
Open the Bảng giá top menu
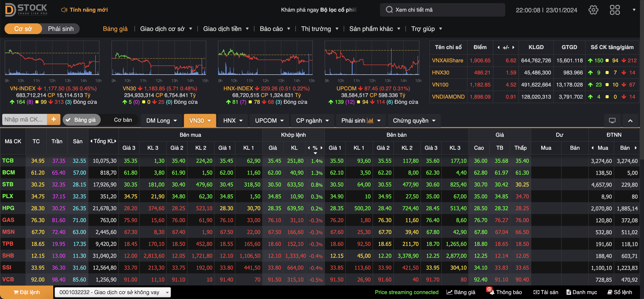coord(115,29)
